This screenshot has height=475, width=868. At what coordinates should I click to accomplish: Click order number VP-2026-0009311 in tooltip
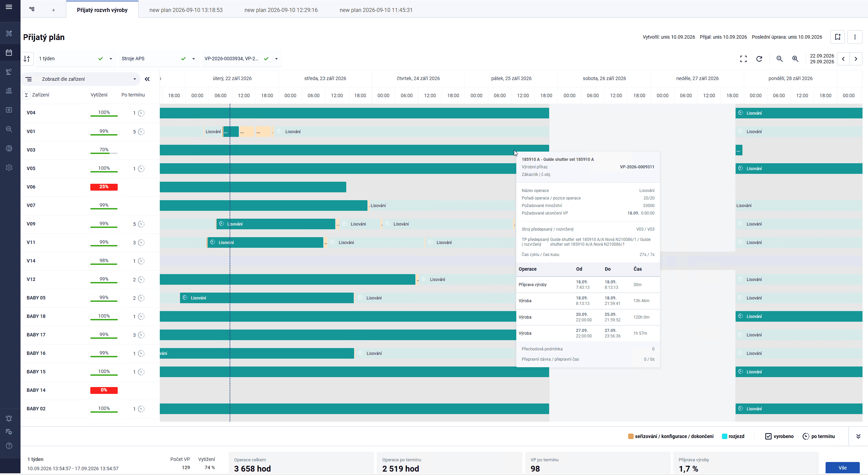point(637,167)
